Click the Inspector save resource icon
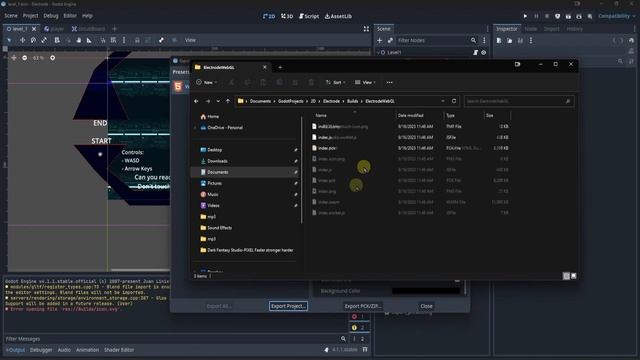The image size is (640, 360). point(520,40)
